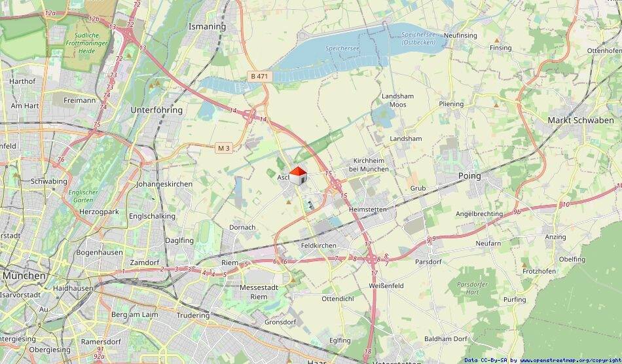Click junction number 76 near Schwabing
Viewport: 622px width, 364px height.
pos(60,159)
